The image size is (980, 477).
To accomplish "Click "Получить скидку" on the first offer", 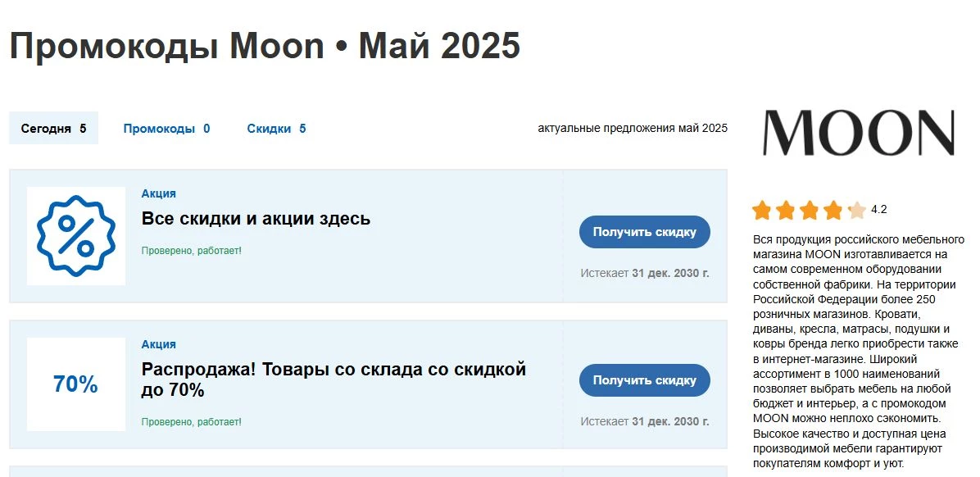I will (x=645, y=232).
